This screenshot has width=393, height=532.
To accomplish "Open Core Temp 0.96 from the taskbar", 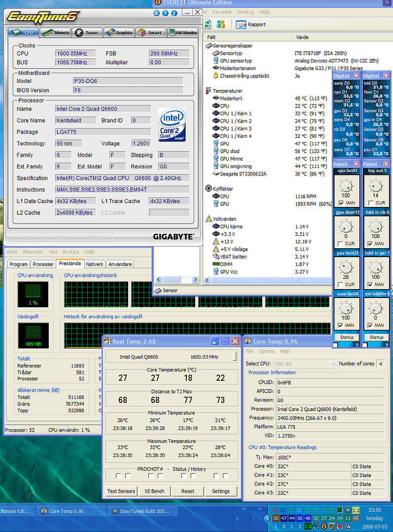I will 71,511.
